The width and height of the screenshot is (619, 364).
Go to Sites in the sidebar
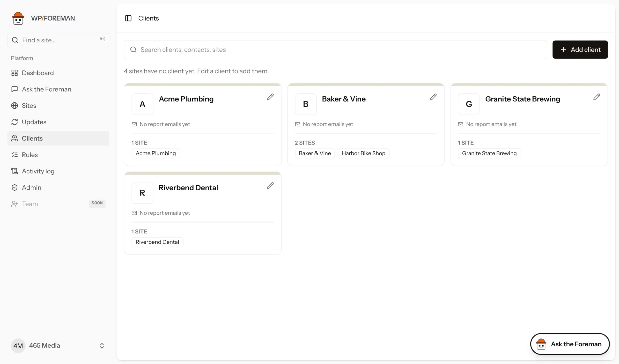pos(58,106)
